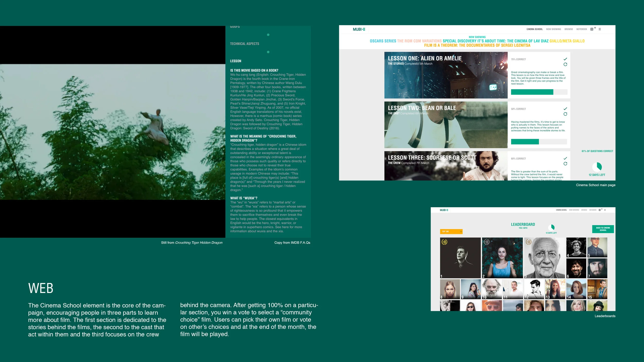Click Lesson One completed checkmark icon
This screenshot has height=362, width=644.
click(x=565, y=59)
